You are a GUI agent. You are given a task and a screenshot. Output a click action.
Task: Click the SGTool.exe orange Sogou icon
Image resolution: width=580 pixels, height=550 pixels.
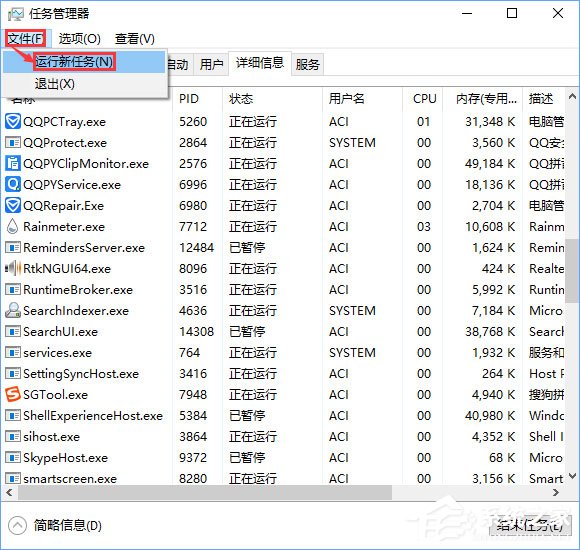click(x=13, y=394)
